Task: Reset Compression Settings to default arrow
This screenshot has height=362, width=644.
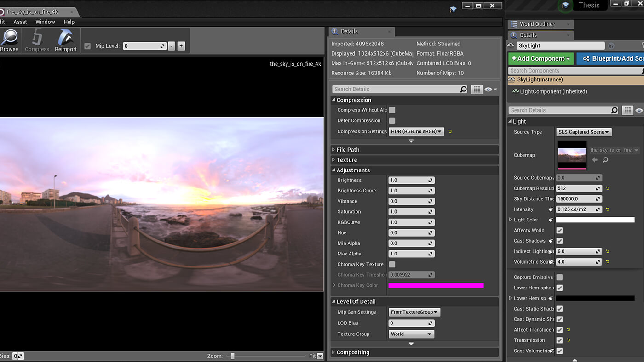Action: click(x=450, y=132)
